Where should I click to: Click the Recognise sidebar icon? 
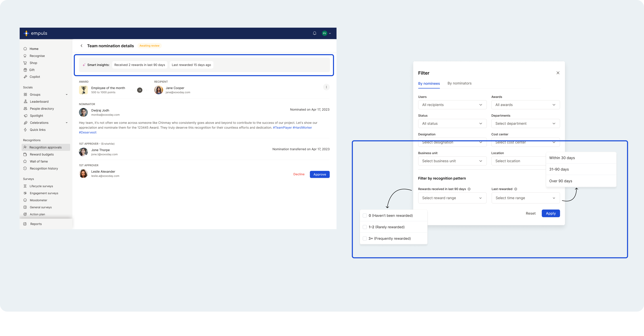25,56
